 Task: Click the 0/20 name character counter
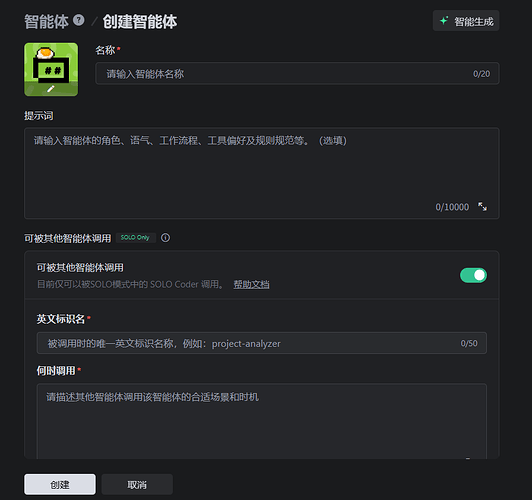pyautogui.click(x=481, y=74)
